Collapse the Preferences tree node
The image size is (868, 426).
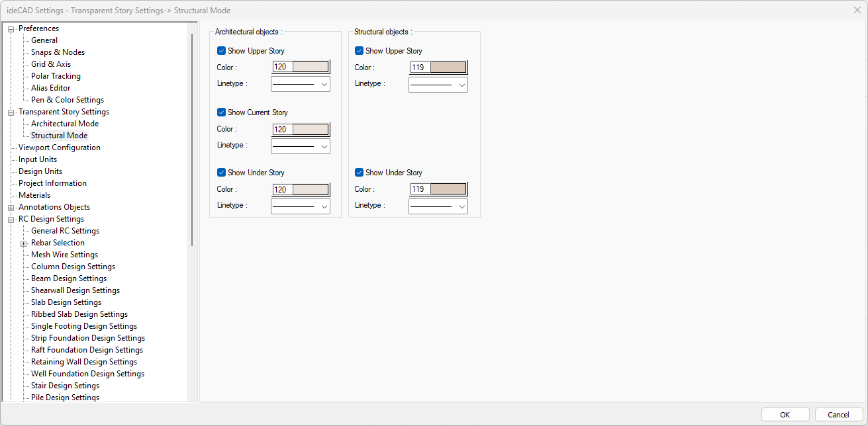[x=11, y=28]
